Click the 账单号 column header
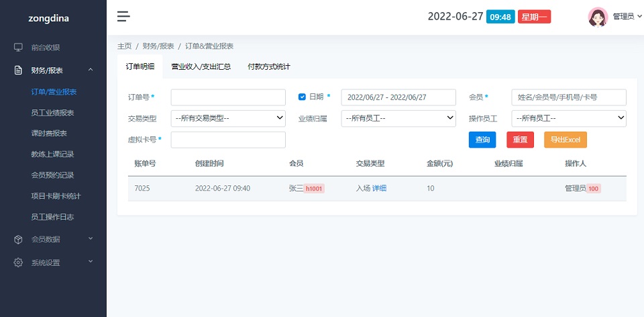644x317 pixels. 145,164
